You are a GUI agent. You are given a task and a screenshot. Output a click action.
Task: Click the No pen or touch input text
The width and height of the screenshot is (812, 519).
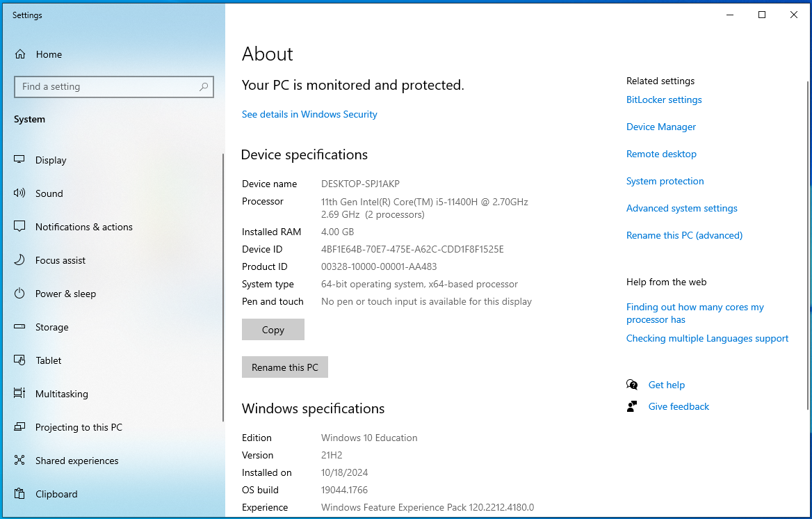tap(426, 301)
